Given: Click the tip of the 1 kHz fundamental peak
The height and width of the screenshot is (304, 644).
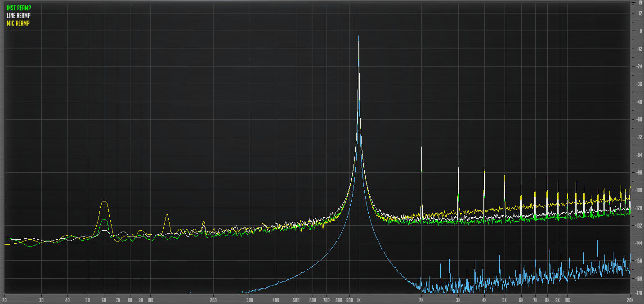Looking at the screenshot, I should pyautogui.click(x=358, y=36).
